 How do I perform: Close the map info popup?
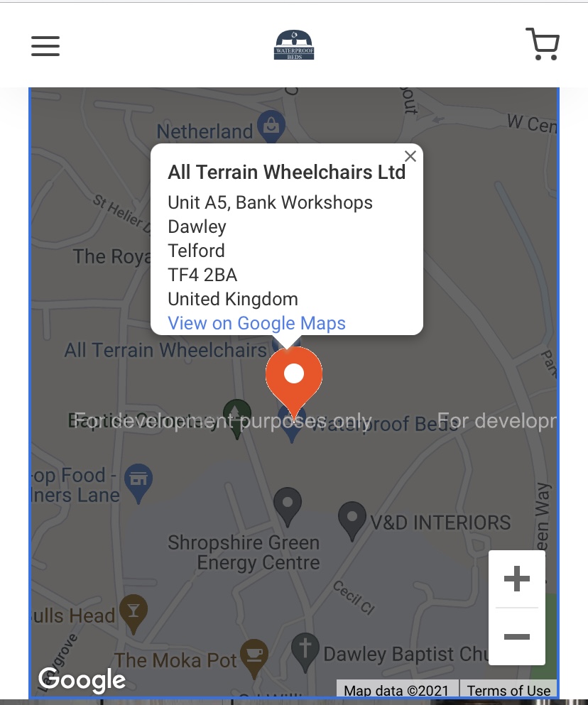click(410, 157)
